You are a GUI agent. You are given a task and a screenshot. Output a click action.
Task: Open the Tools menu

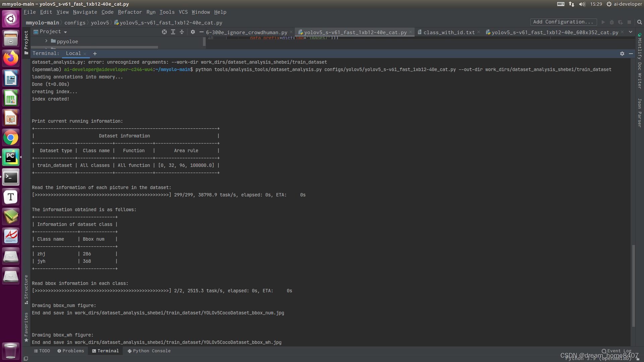pyautogui.click(x=167, y=12)
